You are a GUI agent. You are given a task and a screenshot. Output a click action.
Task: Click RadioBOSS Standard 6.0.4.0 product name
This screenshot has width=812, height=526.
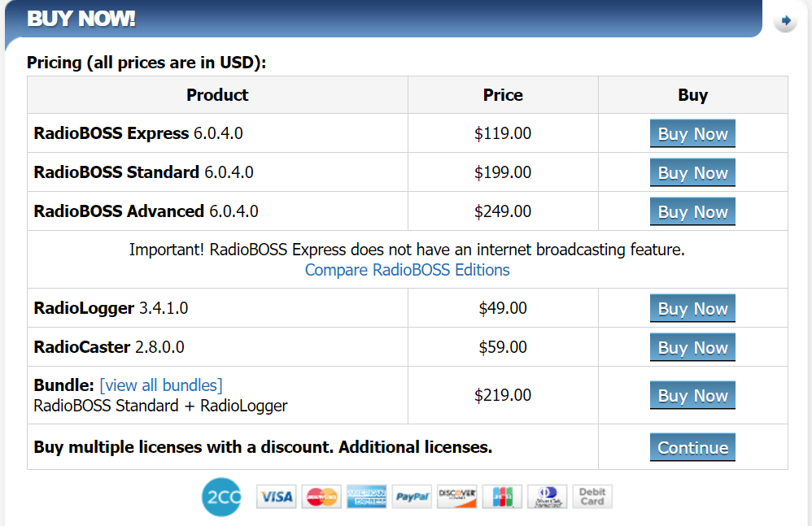coord(143,172)
